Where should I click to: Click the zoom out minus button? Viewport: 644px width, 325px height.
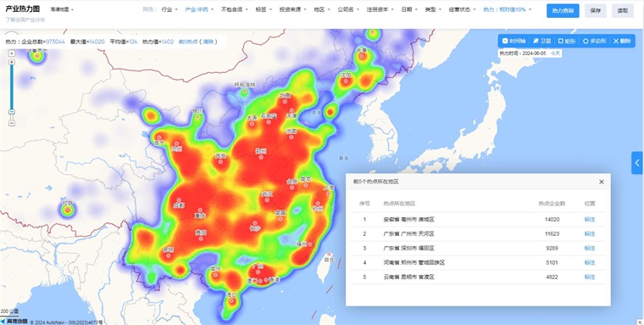(x=12, y=123)
